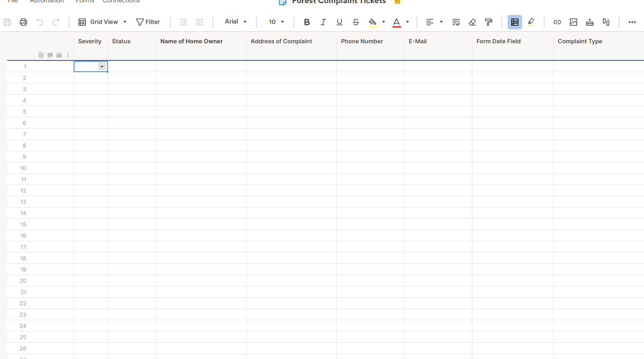Click the Filter button

pyautogui.click(x=148, y=22)
